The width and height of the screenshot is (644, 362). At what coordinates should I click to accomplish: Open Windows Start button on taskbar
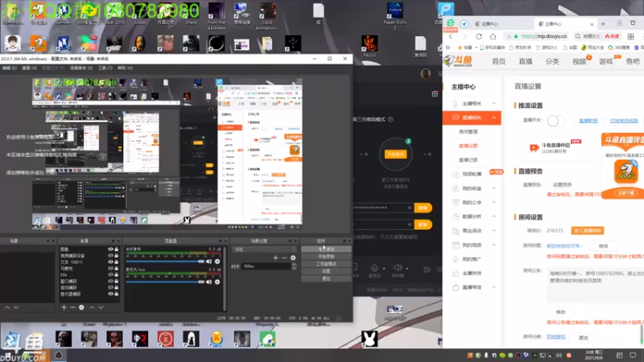tap(8, 356)
